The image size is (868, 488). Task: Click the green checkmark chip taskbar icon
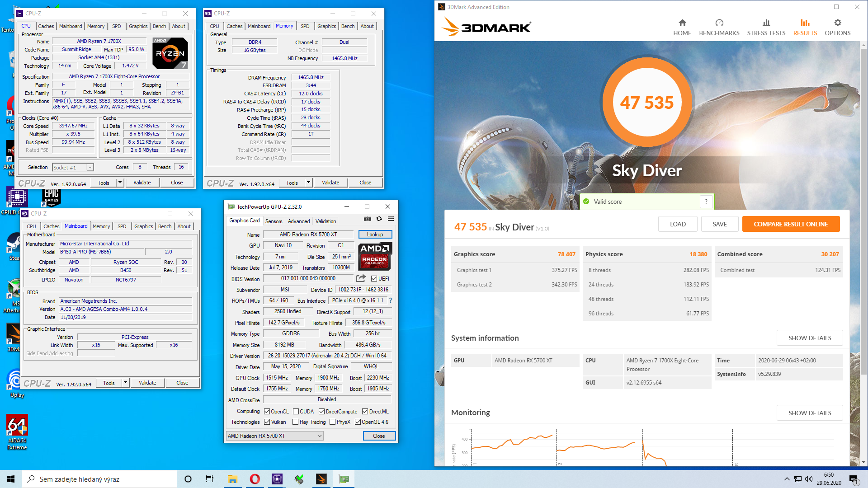(299, 479)
